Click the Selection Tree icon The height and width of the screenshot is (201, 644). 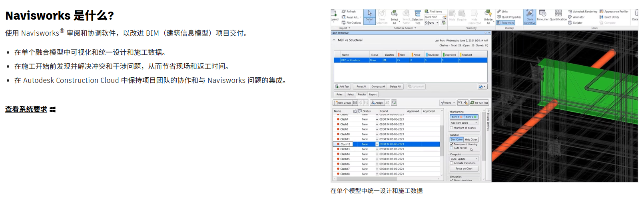click(x=417, y=16)
